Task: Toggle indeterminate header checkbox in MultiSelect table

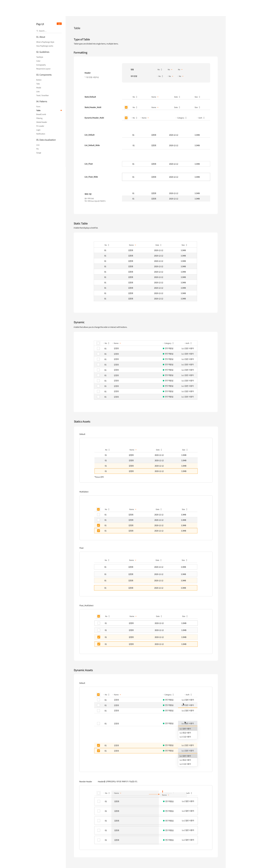Action: coord(98,509)
